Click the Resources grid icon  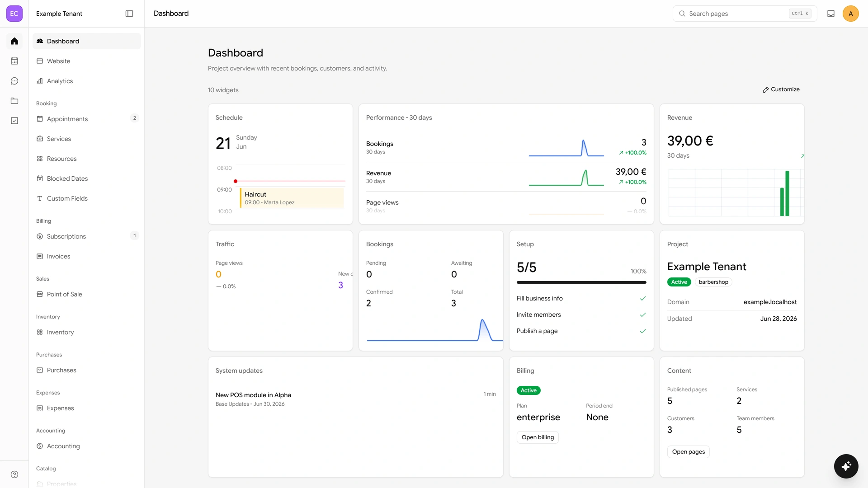40,159
